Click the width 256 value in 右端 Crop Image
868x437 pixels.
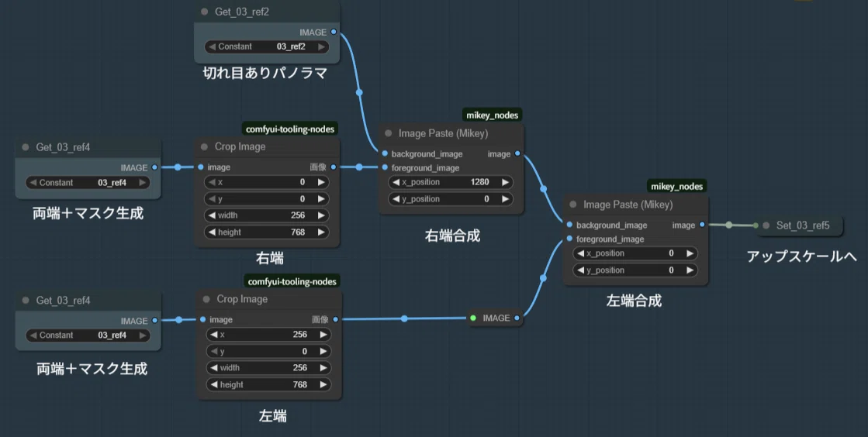click(298, 215)
